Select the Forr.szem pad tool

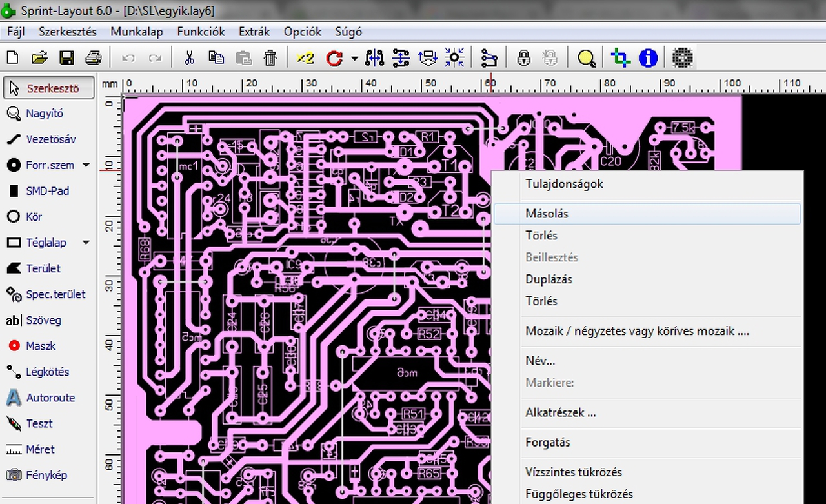coord(42,165)
